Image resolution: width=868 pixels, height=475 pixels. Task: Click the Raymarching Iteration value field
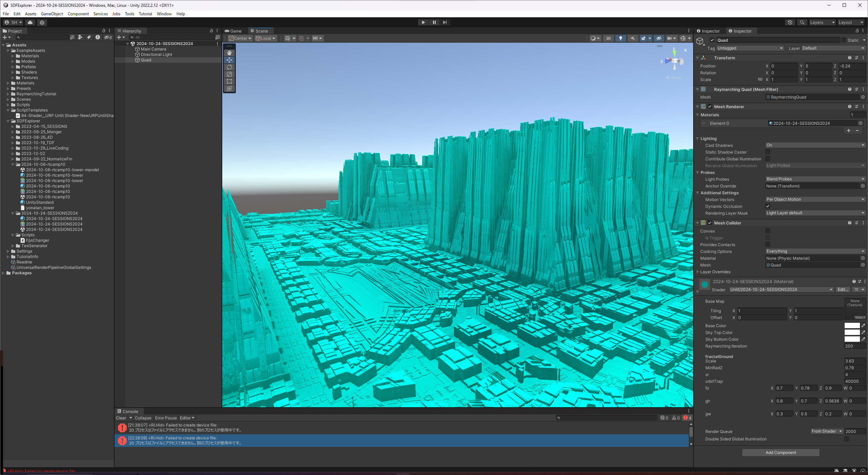(854, 346)
